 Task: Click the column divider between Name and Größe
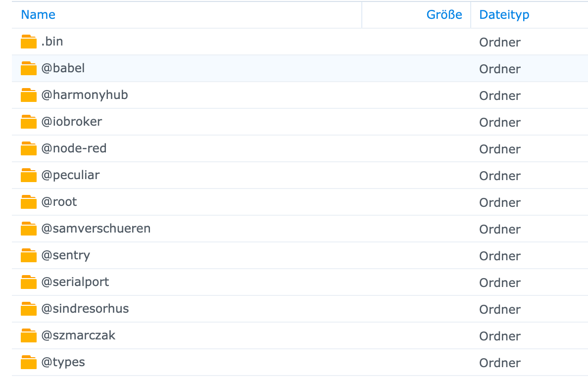362,15
